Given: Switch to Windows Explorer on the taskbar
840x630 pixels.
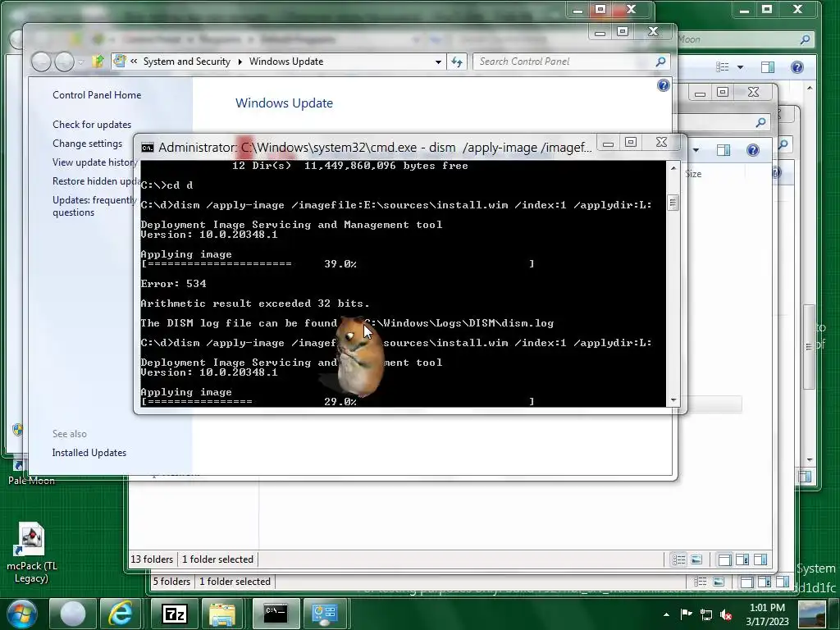Looking at the screenshot, I should pyautogui.click(x=222, y=614).
